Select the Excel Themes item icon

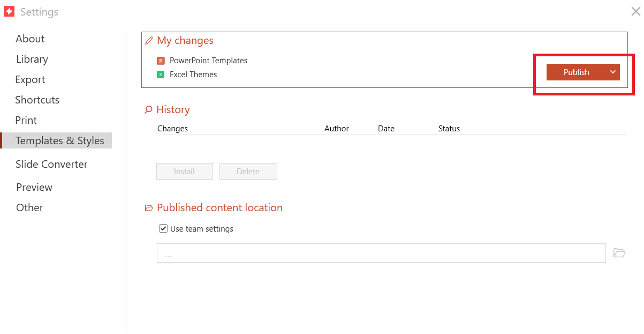161,75
